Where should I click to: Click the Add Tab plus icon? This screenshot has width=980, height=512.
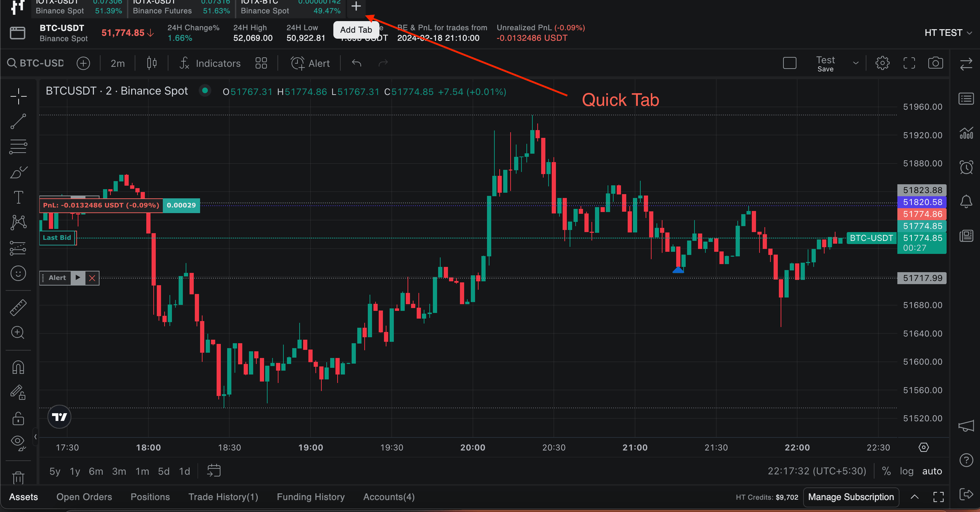click(356, 6)
